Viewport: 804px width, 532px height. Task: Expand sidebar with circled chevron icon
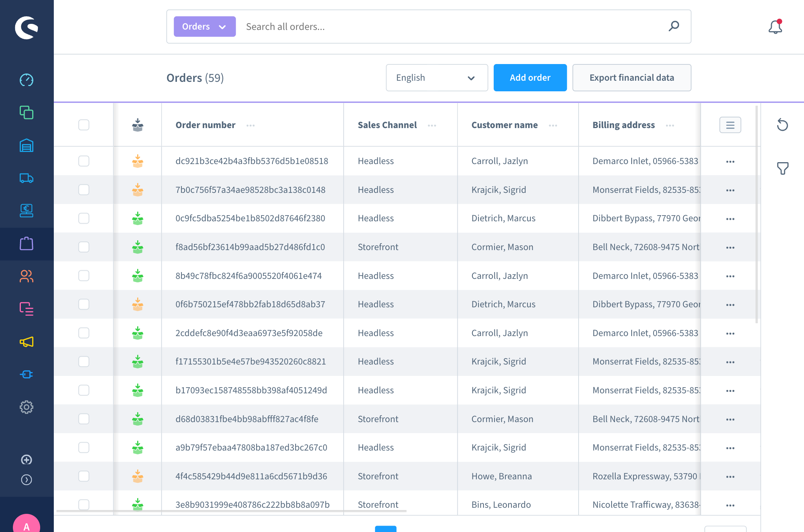click(27, 480)
